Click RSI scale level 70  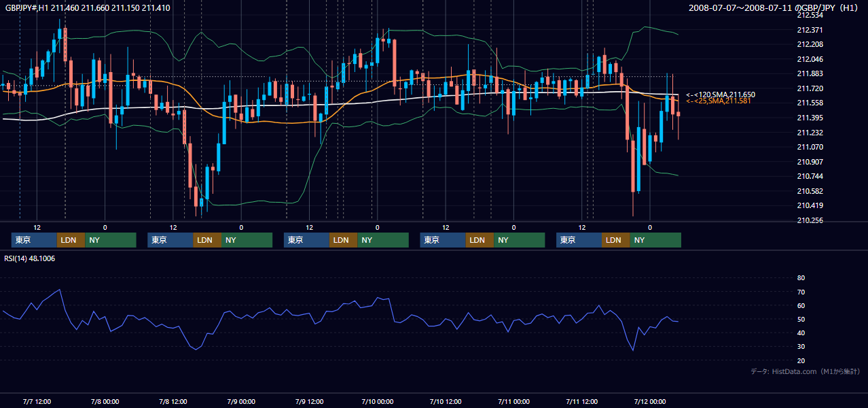point(801,292)
